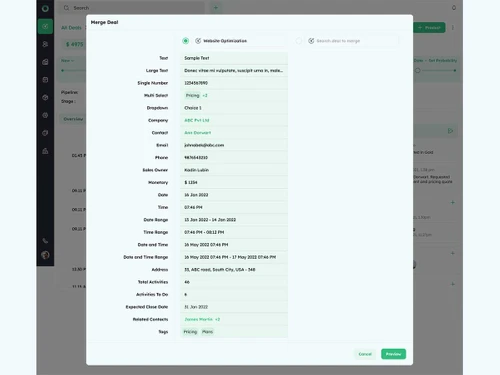Open the notifications bell icon
The height and width of the screenshot is (375, 500).
(x=454, y=8)
